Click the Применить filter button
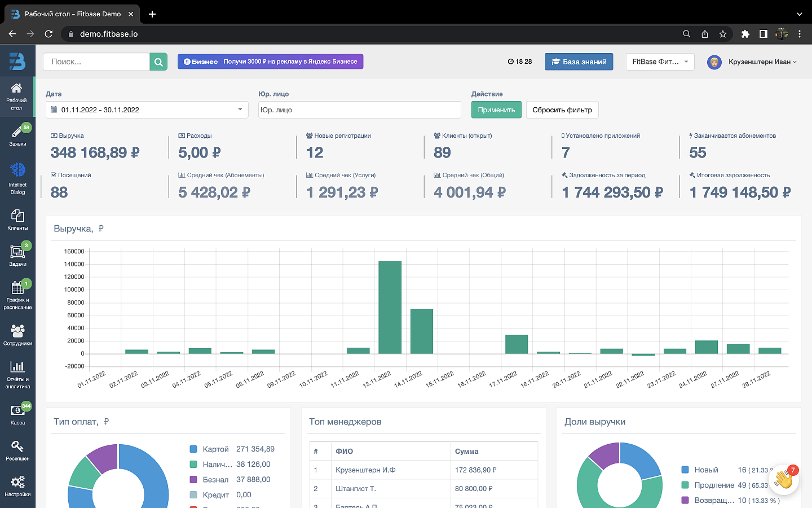This screenshot has height=508, width=812. point(496,110)
